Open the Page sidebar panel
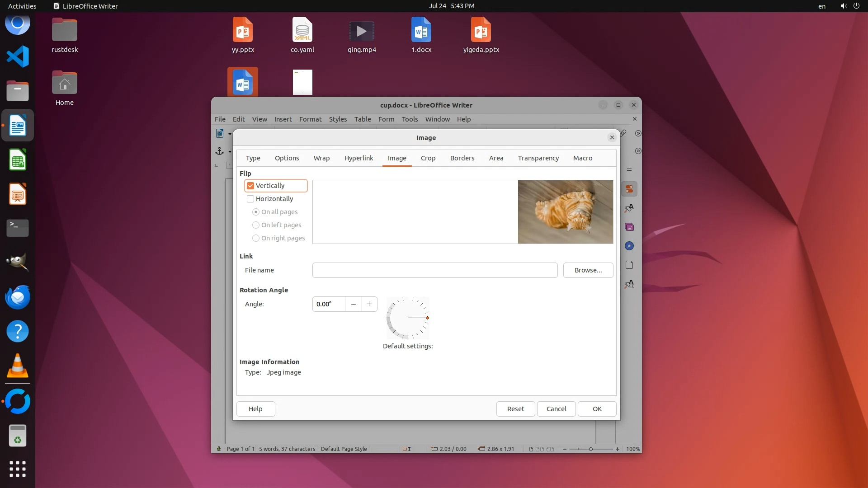This screenshot has width=868, height=488. click(x=629, y=265)
